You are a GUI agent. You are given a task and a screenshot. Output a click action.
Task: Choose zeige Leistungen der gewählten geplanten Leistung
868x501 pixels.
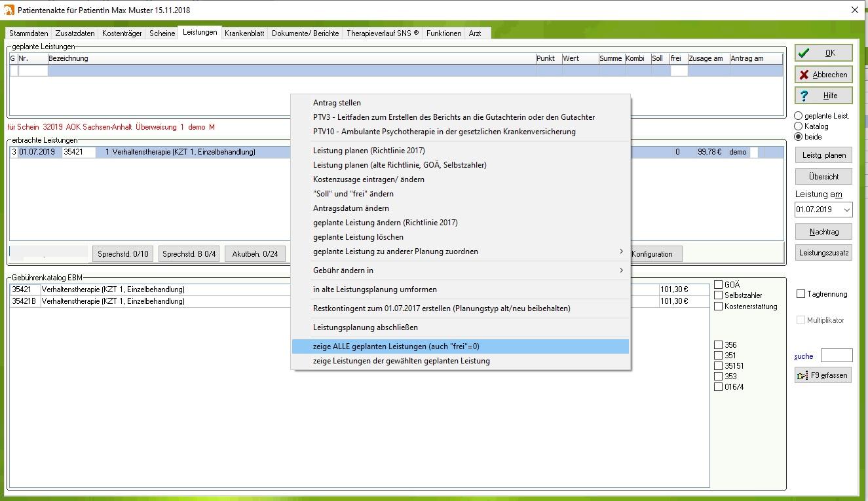pyautogui.click(x=461, y=361)
